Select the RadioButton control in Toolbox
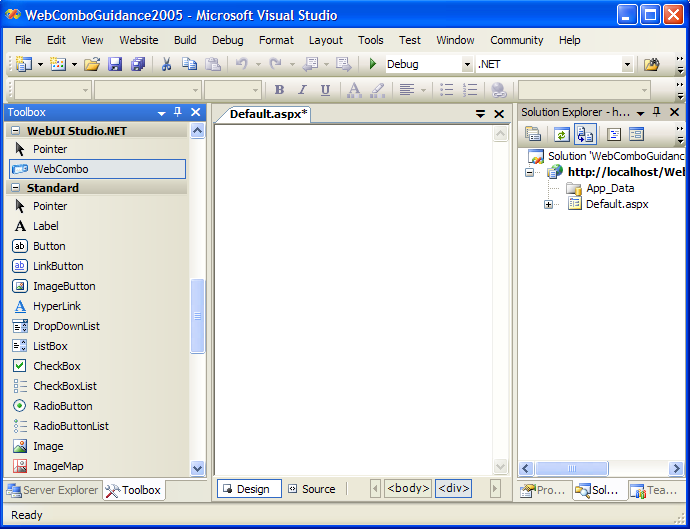This screenshot has width=690, height=529. click(62, 406)
